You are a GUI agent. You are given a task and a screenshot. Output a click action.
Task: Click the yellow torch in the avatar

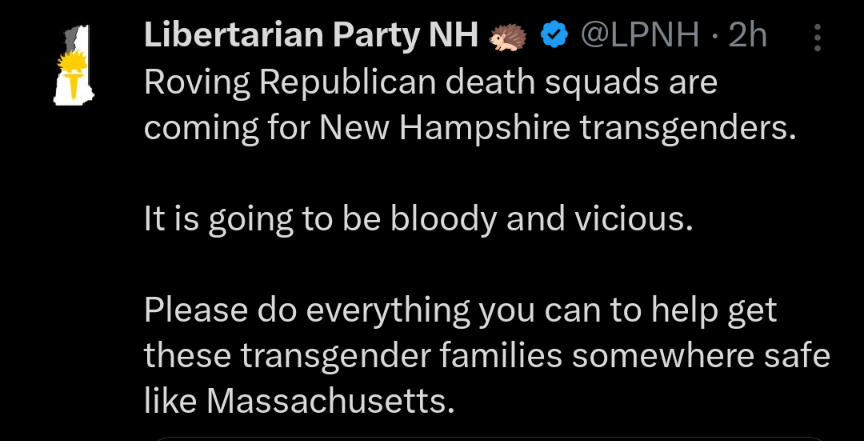tap(72, 68)
